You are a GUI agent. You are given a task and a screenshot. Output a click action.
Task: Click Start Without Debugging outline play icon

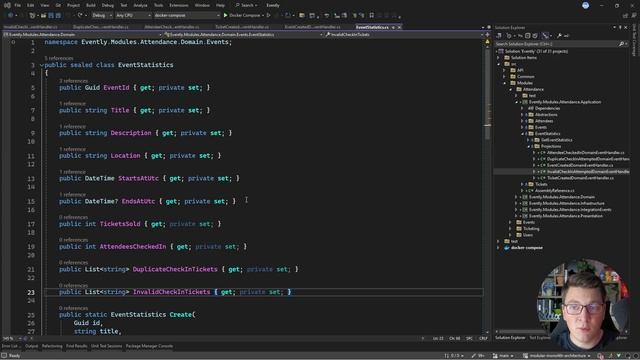click(269, 16)
